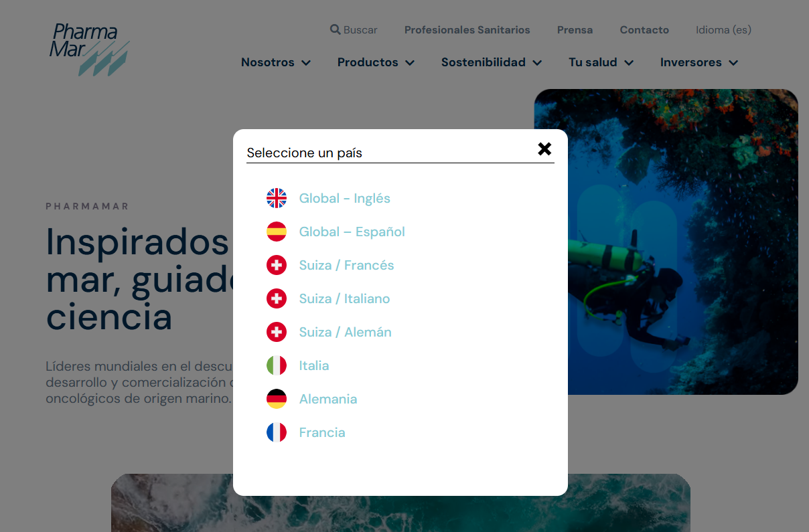Image resolution: width=809 pixels, height=532 pixels.
Task: Click the Seleccione un país heading
Action: [x=305, y=153]
